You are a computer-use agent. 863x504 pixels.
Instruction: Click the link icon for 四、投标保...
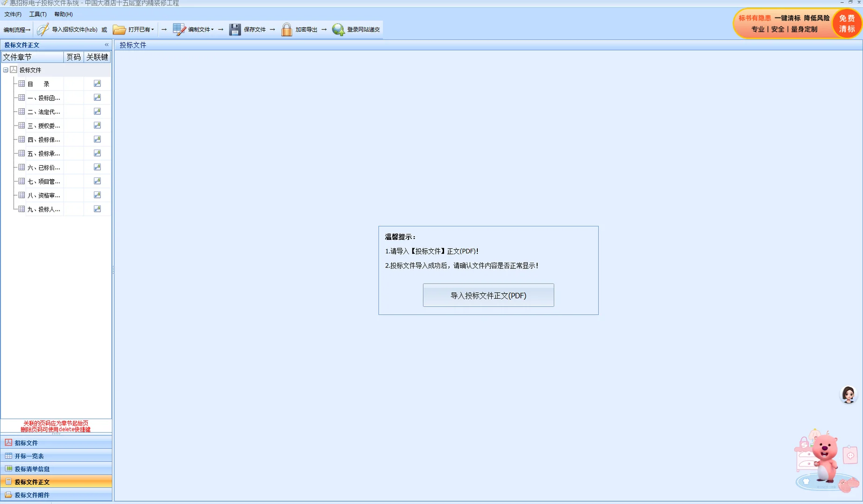coord(97,139)
